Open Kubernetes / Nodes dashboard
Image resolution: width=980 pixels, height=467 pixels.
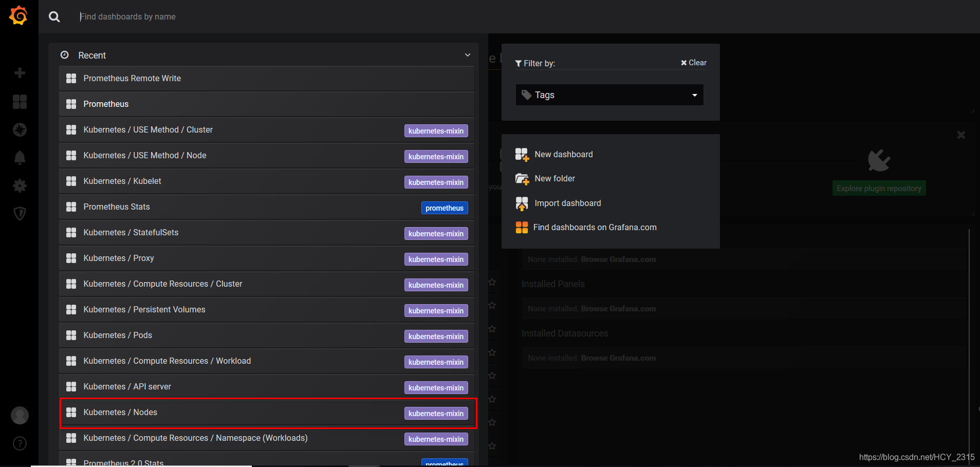pos(266,413)
